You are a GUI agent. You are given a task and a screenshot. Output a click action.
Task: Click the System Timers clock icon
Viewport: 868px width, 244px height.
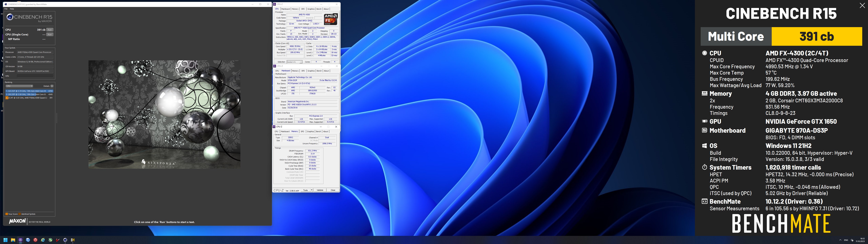click(x=704, y=167)
